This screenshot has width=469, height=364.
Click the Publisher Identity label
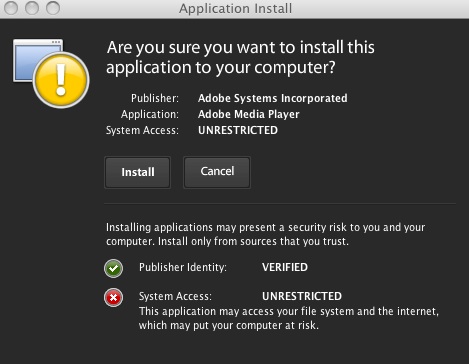click(x=183, y=267)
